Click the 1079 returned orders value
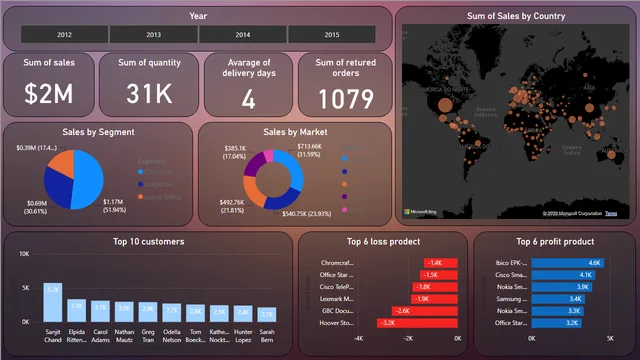640x360 pixels. [346, 99]
